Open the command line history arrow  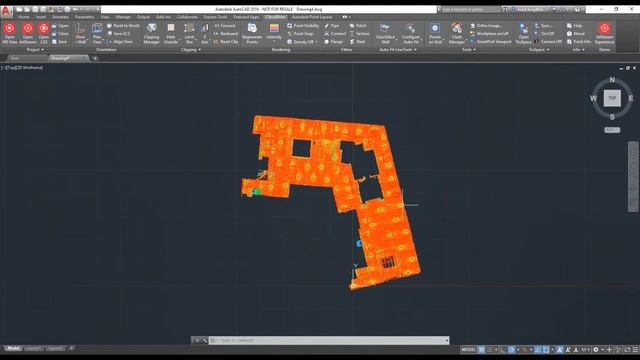tap(447, 340)
